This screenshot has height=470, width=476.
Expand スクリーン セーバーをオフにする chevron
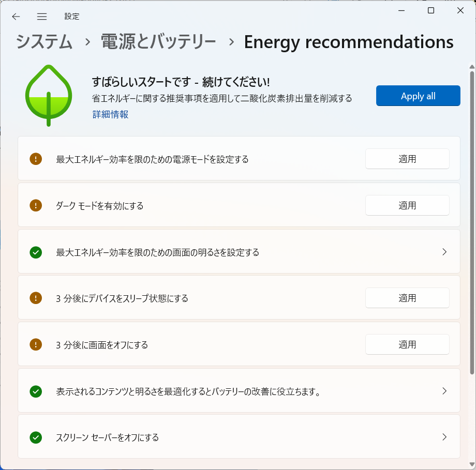(444, 437)
